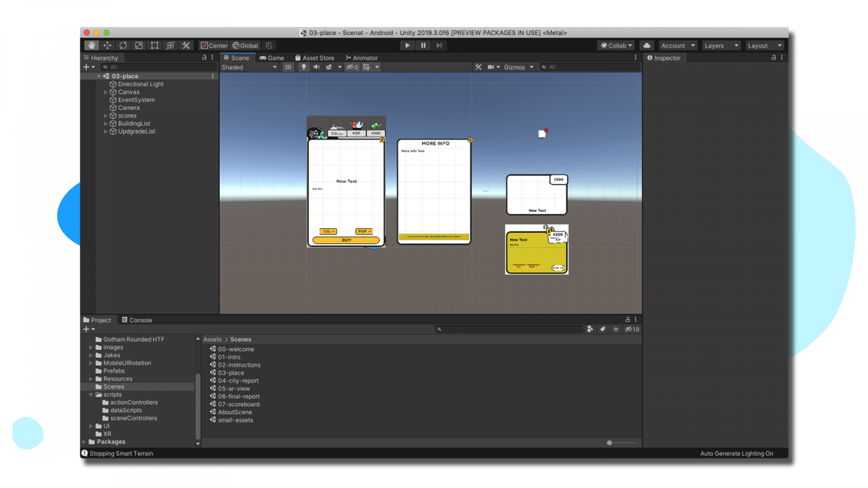The image size is (868, 488).
Task: Click the Scene view search field
Action: [x=590, y=67]
